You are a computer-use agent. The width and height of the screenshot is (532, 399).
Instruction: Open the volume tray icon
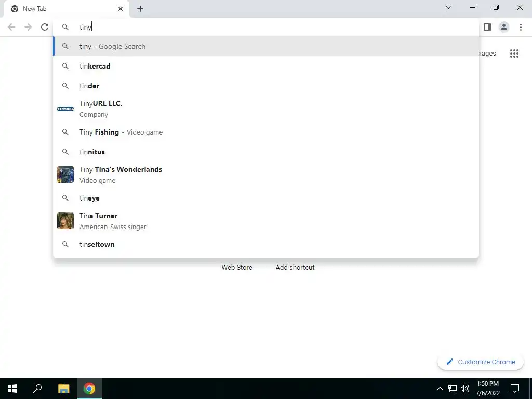point(465,389)
